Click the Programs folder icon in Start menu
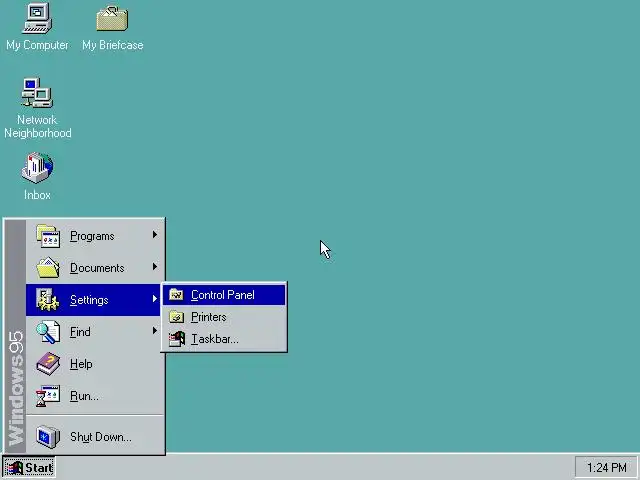The image size is (640, 480). (48, 236)
